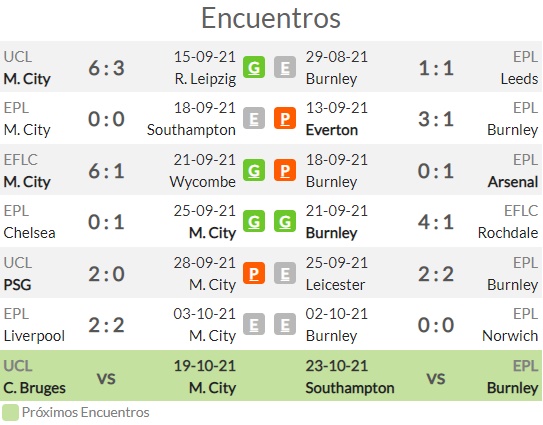Click green G badge for Burnley vs Rochdale

click(x=285, y=221)
